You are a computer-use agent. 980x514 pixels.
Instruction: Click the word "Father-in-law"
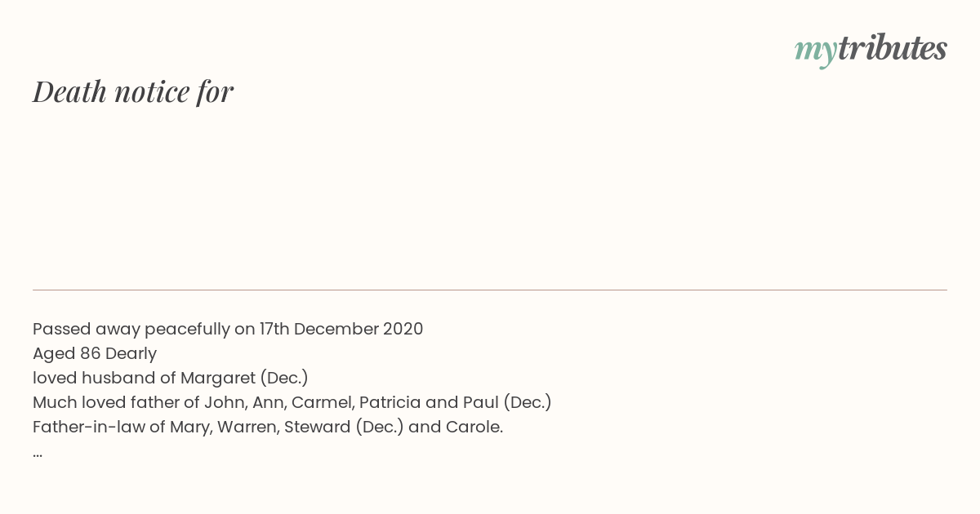point(88,427)
